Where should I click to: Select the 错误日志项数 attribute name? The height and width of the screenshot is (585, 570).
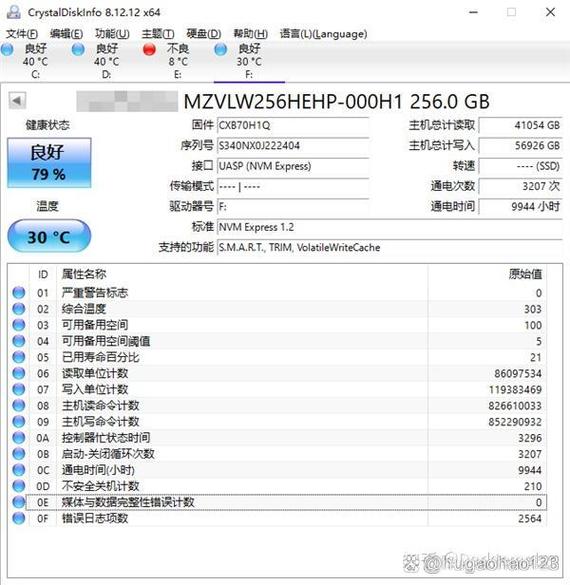tap(95, 518)
